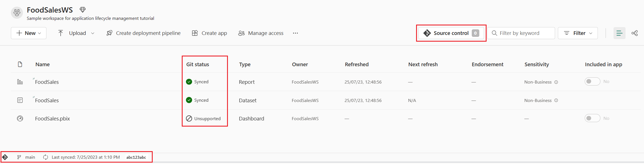Open the Create deployment pipeline tool
Screen dimensions: 644x164
tap(143, 33)
